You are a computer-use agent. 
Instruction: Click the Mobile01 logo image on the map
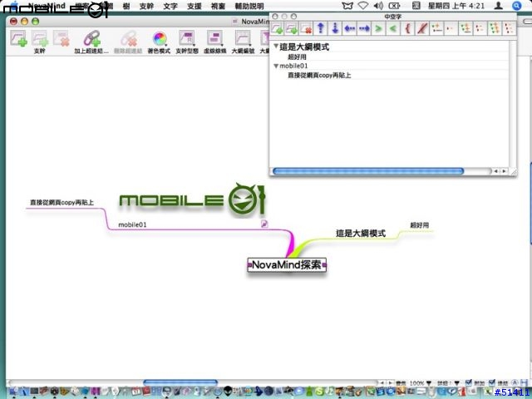(192, 199)
